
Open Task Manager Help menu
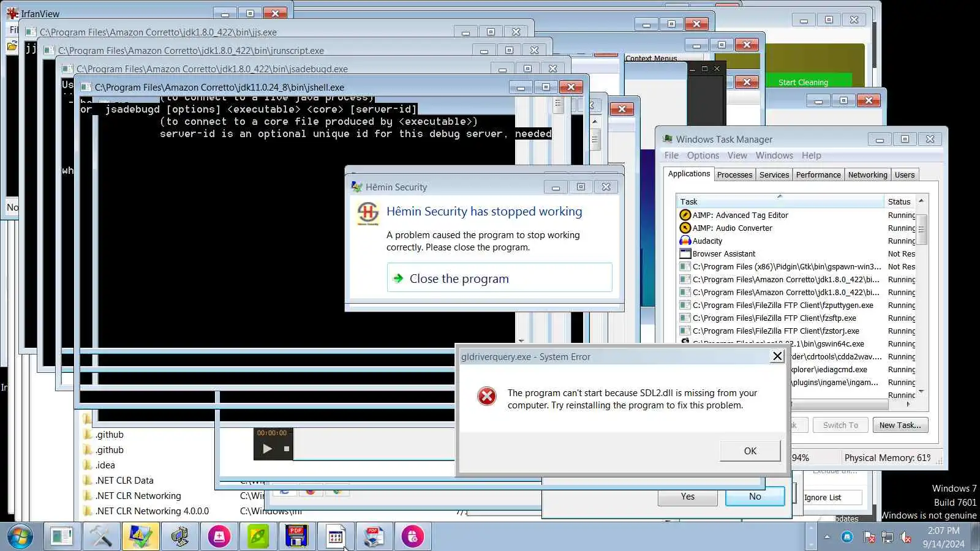[x=812, y=156]
